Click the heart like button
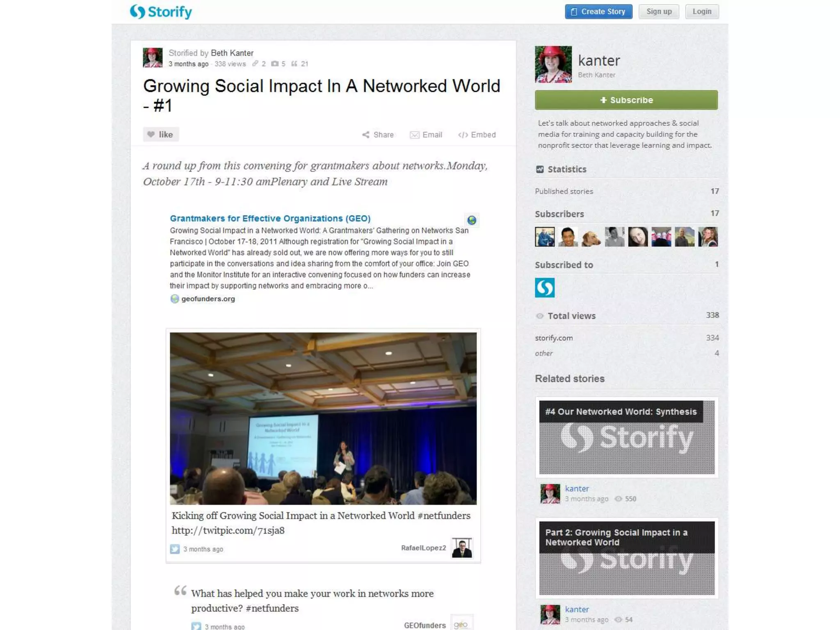The width and height of the screenshot is (840, 630). point(161,135)
